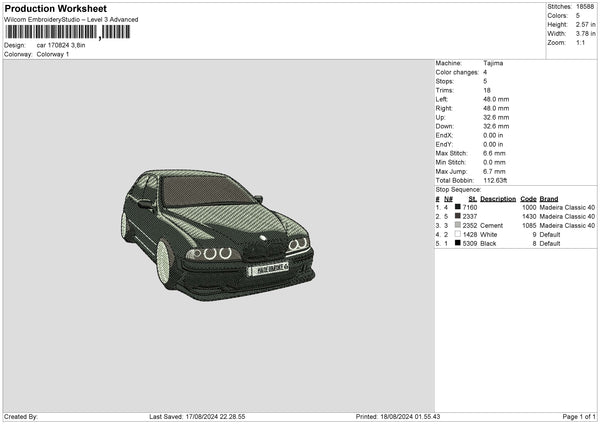This screenshot has height=424, width=600.
Task: Click the Max Stitch value "6.6 mm"
Action: 494,153
